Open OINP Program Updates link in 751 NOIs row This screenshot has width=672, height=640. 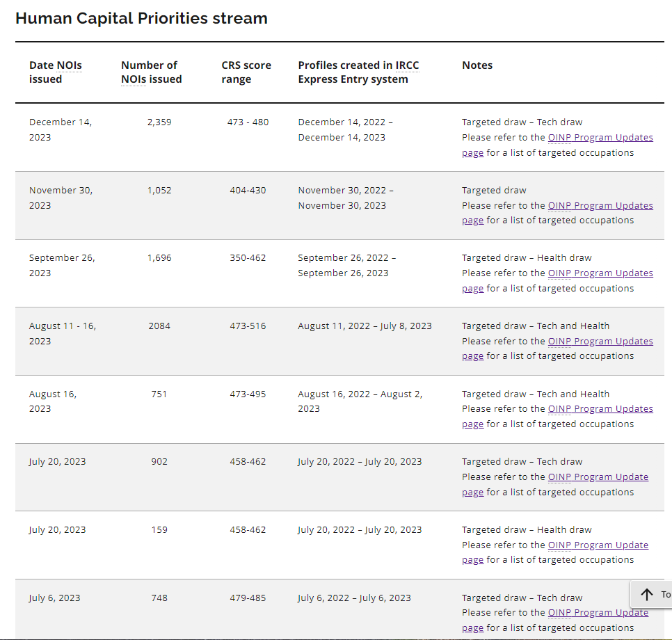tap(600, 409)
